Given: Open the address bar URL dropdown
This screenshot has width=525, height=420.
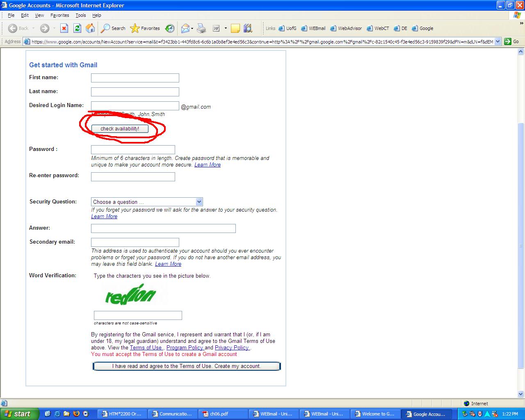Looking at the screenshot, I should coord(498,41).
